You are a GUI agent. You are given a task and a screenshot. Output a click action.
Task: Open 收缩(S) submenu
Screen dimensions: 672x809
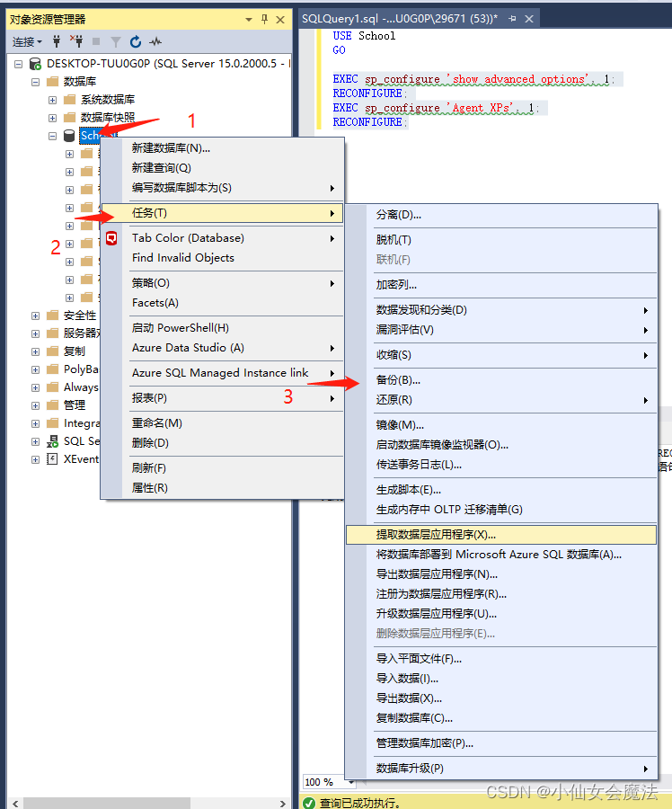(x=501, y=355)
